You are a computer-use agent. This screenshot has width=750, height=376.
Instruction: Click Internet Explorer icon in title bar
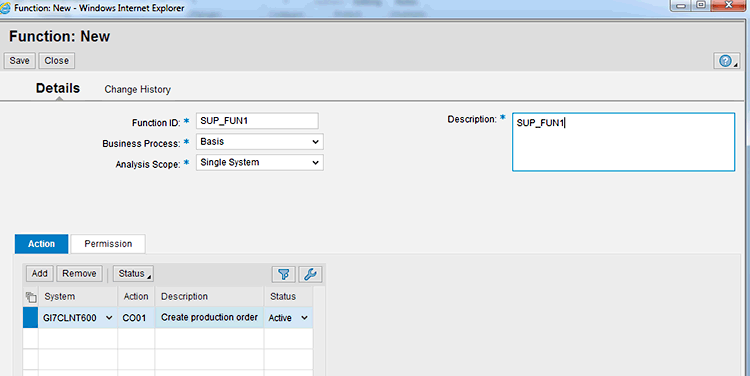pos(5,8)
